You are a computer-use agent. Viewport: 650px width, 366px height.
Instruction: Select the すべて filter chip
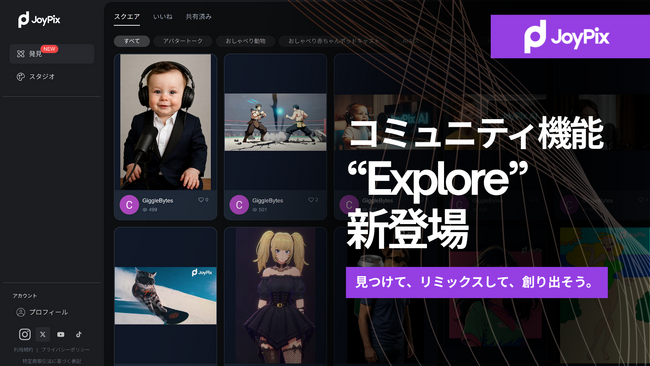132,41
